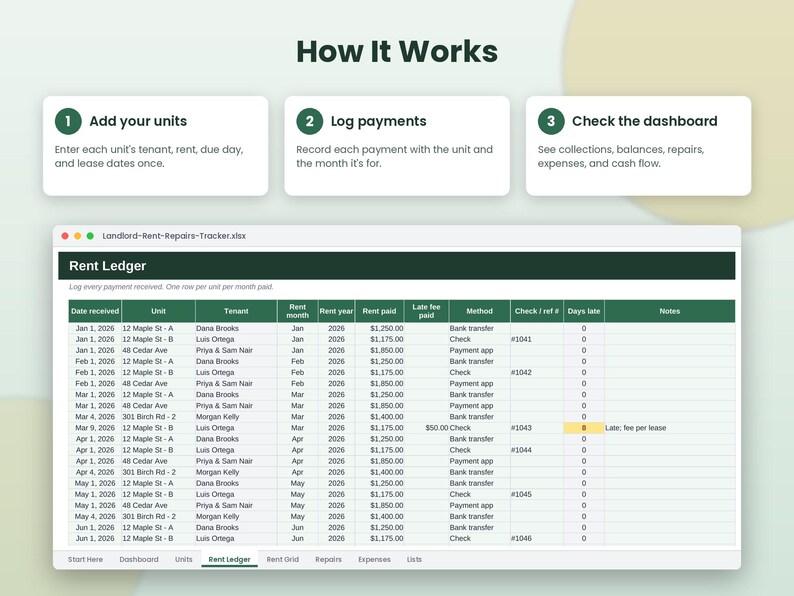Select the May 4, 2026 date cell

pos(95,516)
